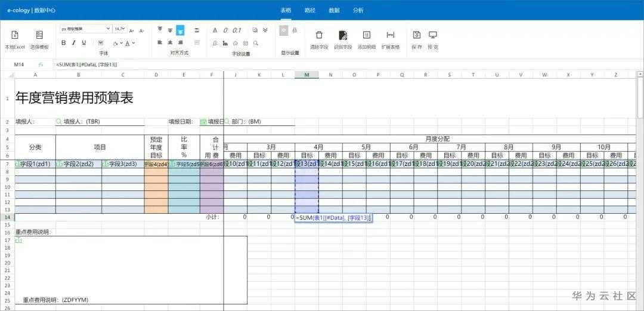
Task: Click the cell border icon beside underline
Action: (101, 43)
